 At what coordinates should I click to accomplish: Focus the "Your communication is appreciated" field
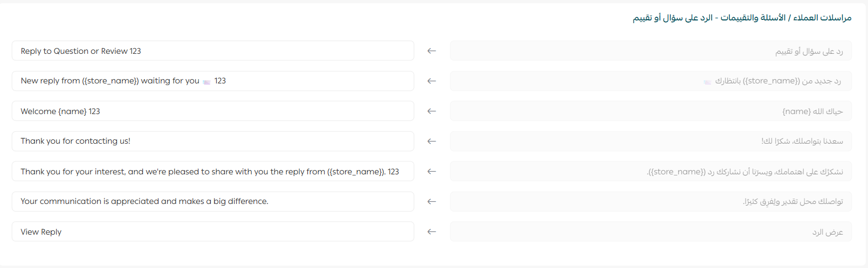coord(212,202)
